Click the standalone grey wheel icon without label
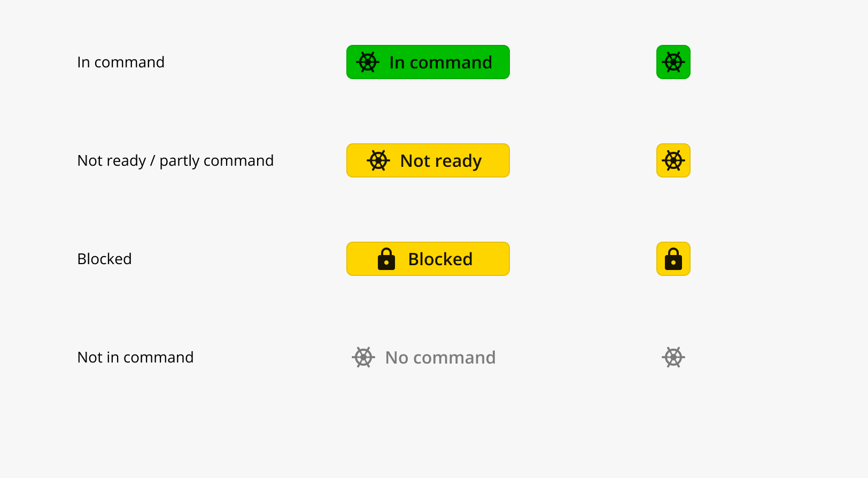Viewport: 868px width, 478px height. tap(673, 357)
